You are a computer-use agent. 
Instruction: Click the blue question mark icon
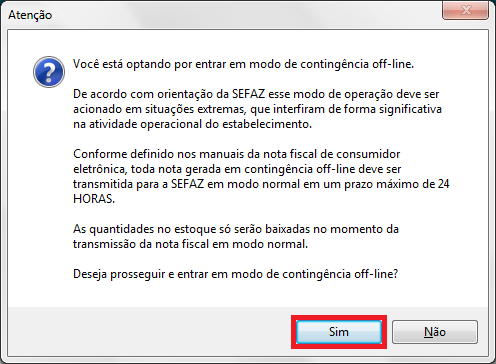49,72
